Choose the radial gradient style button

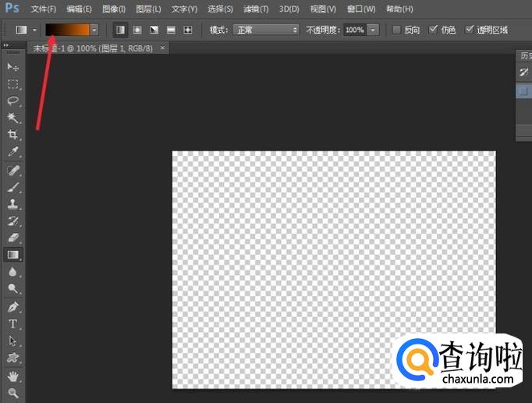click(137, 30)
